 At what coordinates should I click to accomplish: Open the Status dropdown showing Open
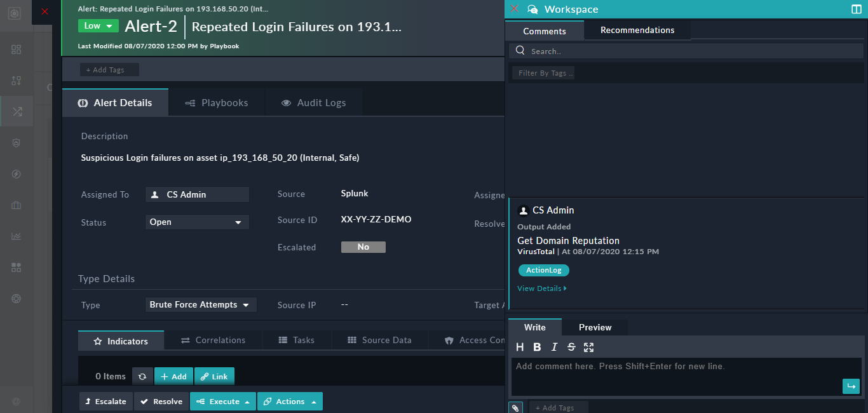coord(197,222)
